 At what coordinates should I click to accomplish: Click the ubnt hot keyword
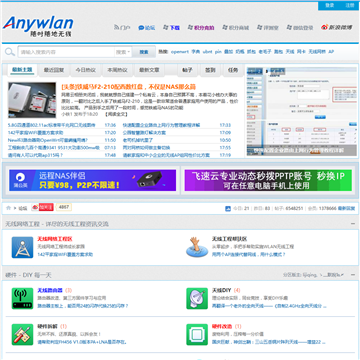coord(207,52)
